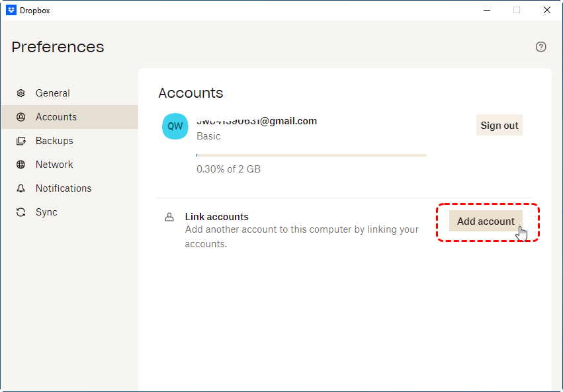Click the General gear icon

tap(21, 93)
